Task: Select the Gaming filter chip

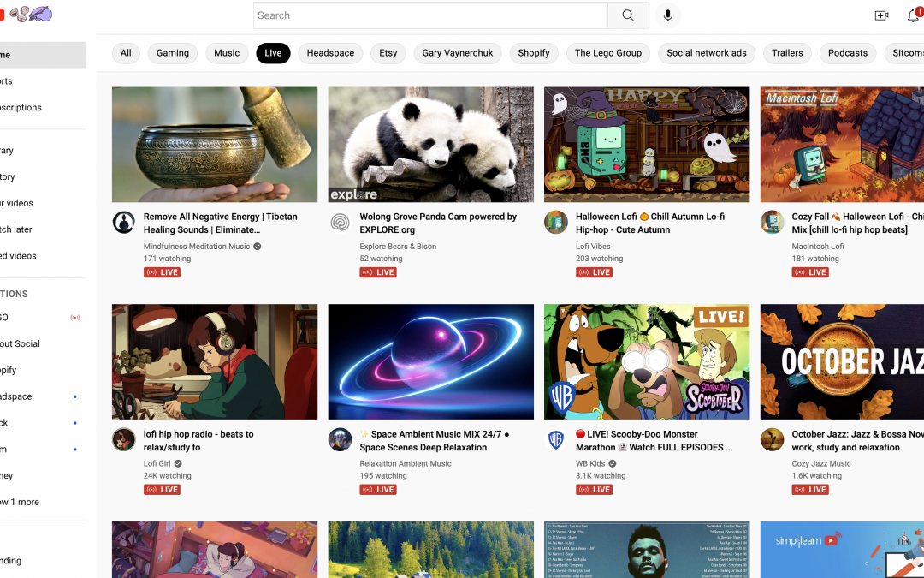Action: point(172,53)
